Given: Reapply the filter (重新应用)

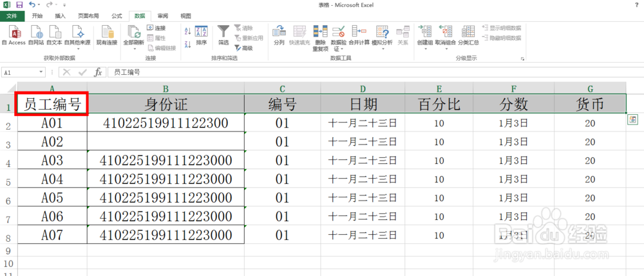Looking at the screenshot, I should [249, 38].
